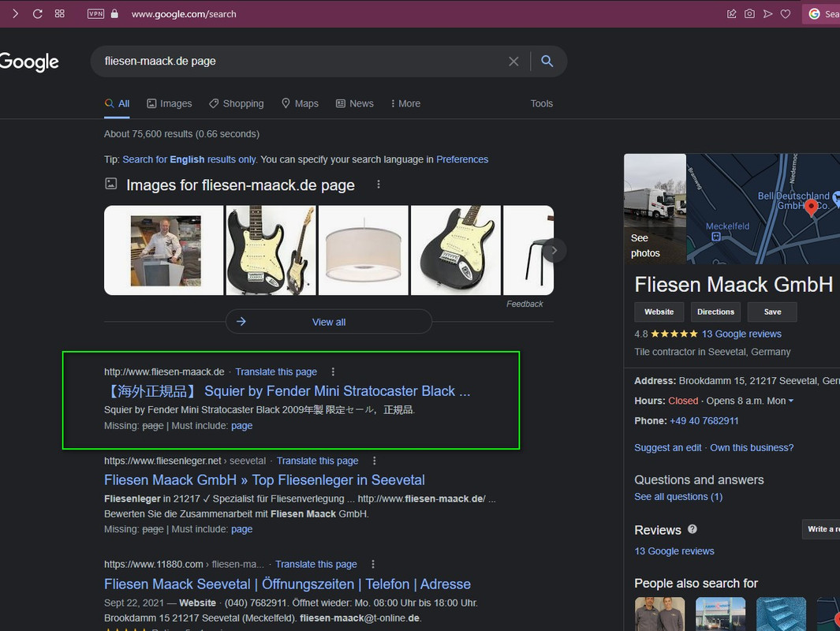The image size is (840, 631).
Task: Open three-dot menu for 11880.com result
Action: coord(373,564)
